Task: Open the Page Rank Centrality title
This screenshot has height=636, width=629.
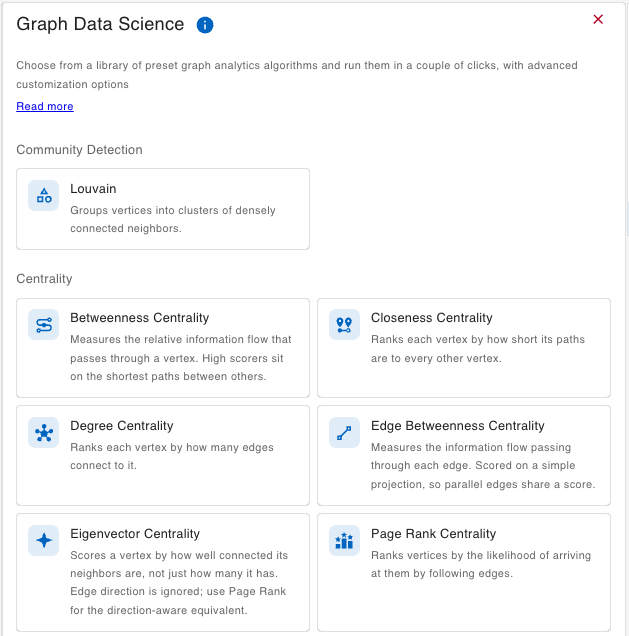Action: pos(433,533)
